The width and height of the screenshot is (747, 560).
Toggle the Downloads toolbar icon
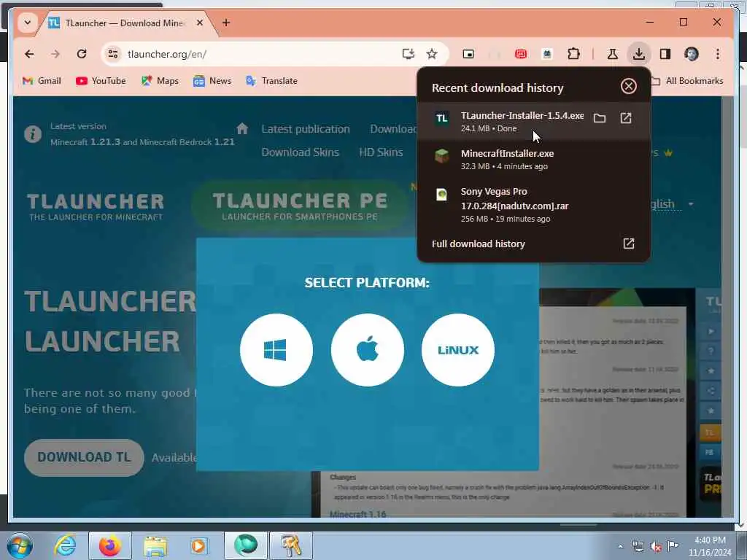point(639,54)
